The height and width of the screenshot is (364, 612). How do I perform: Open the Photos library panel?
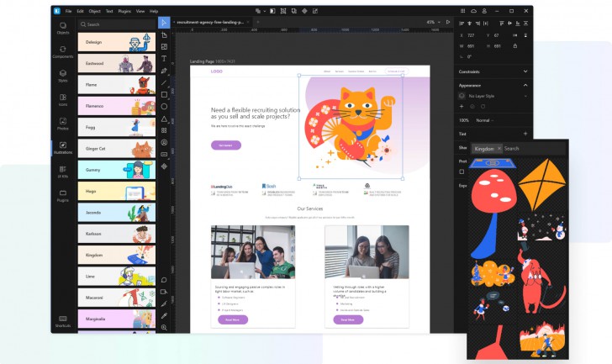pyautogui.click(x=63, y=124)
